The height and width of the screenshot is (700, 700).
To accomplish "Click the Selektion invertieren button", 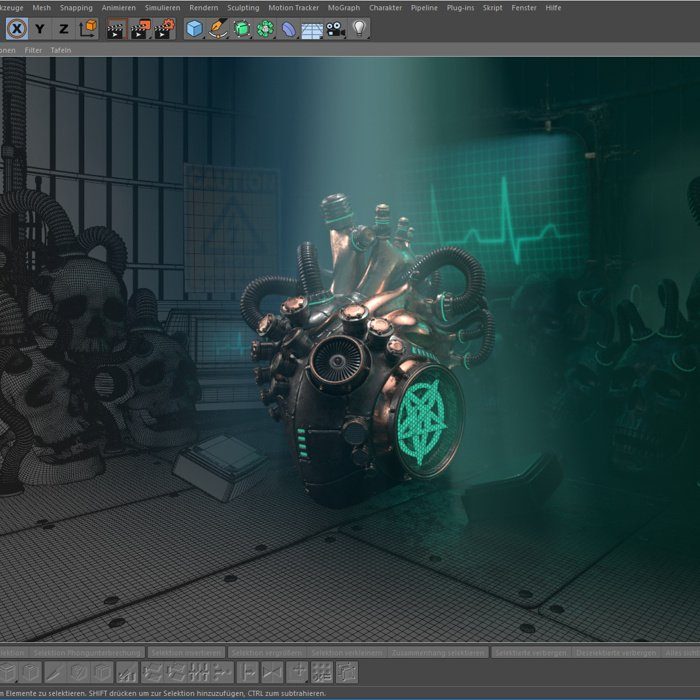I will click(x=186, y=652).
